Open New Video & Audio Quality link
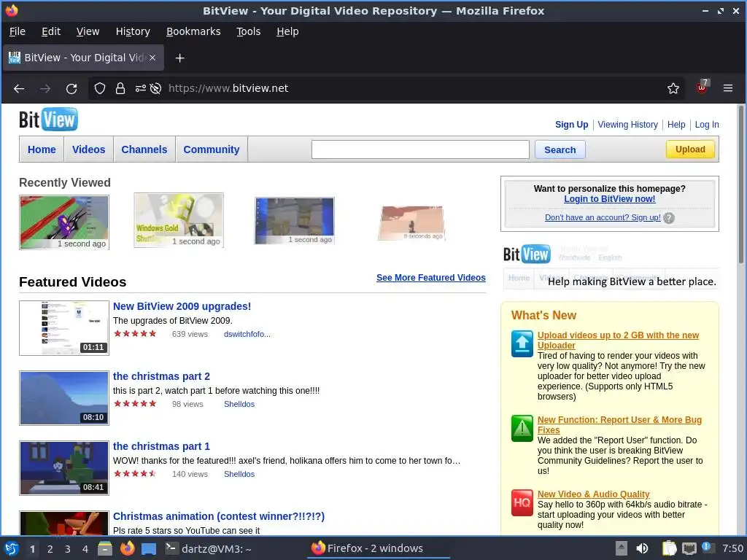The image size is (747, 560). 593,494
